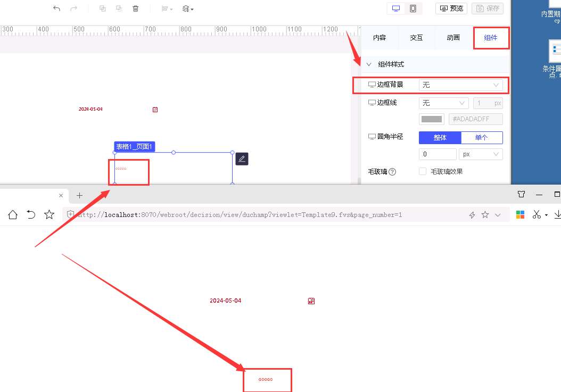Open the alignment options dropdown
This screenshot has width=561, height=392.
[167, 9]
